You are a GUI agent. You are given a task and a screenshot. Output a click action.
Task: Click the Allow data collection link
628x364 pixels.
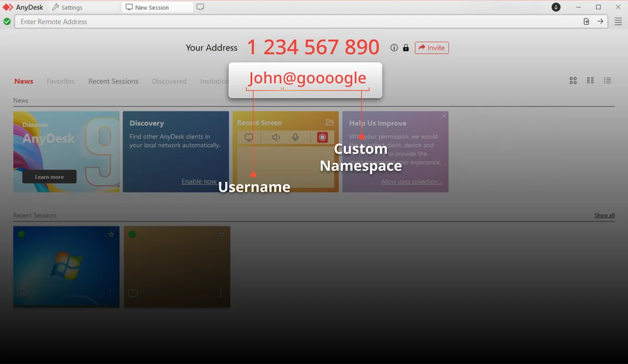pos(411,182)
